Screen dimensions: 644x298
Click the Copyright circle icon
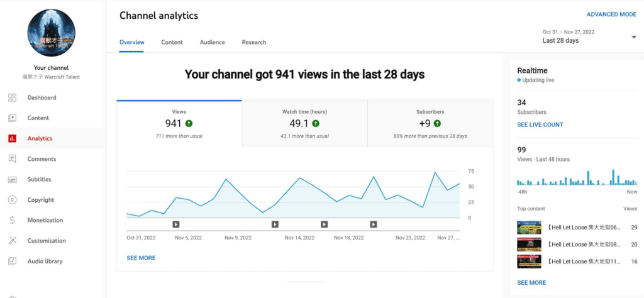point(12,200)
